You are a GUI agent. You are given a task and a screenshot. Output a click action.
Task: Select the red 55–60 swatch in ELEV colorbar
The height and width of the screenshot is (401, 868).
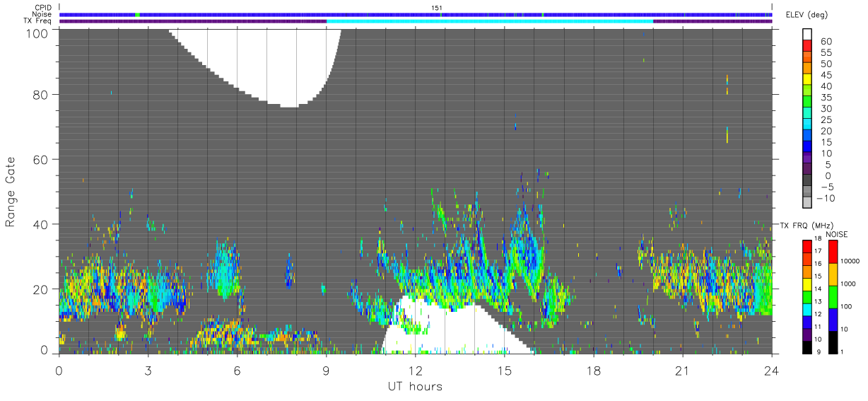pyautogui.click(x=808, y=47)
